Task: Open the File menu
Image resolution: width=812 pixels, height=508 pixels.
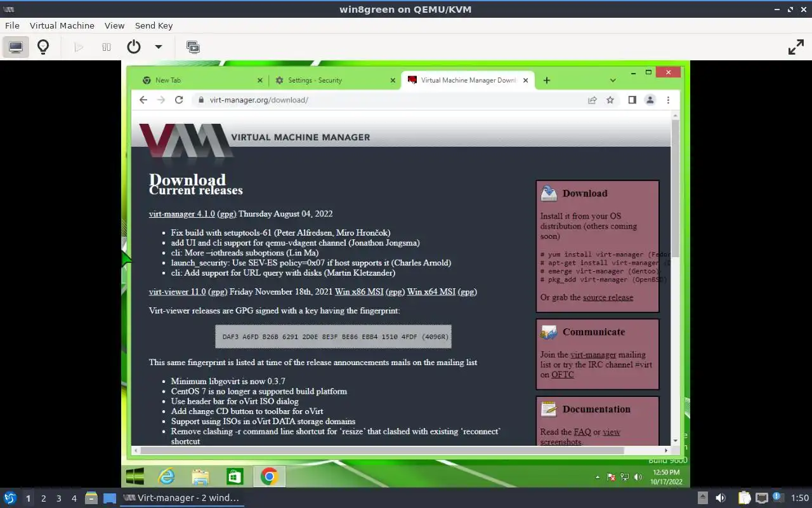Action: [x=12, y=25]
